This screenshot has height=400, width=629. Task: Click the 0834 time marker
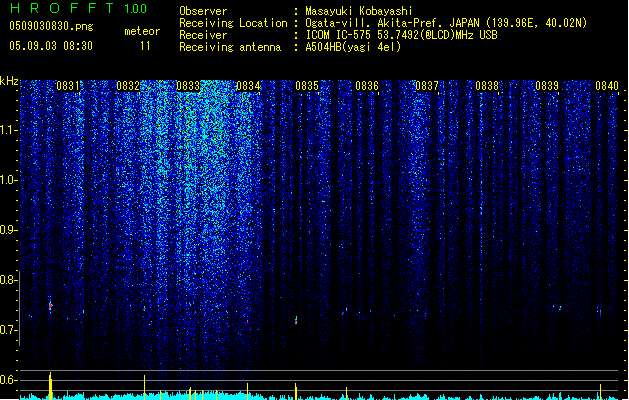pos(248,86)
